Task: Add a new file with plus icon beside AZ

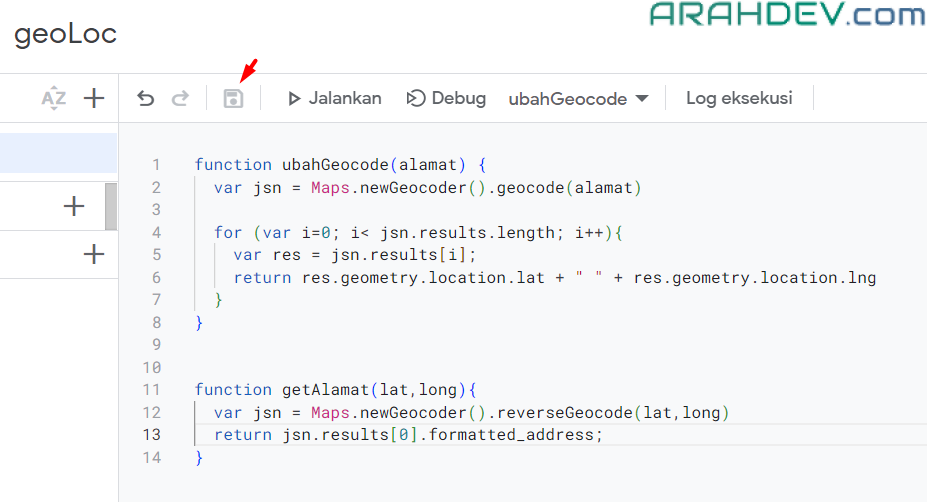Action: (x=93, y=98)
